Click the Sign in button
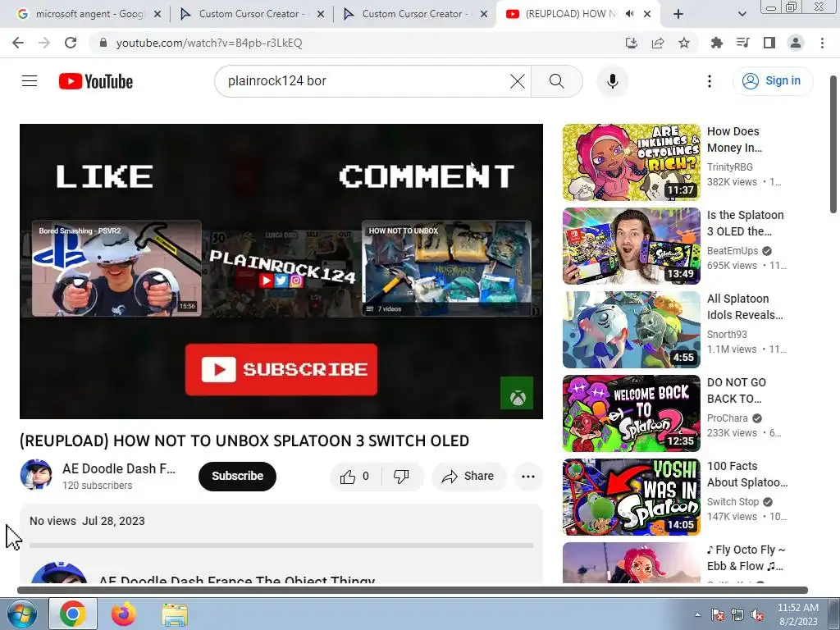Screen dimensions: 840x630 click(x=773, y=81)
